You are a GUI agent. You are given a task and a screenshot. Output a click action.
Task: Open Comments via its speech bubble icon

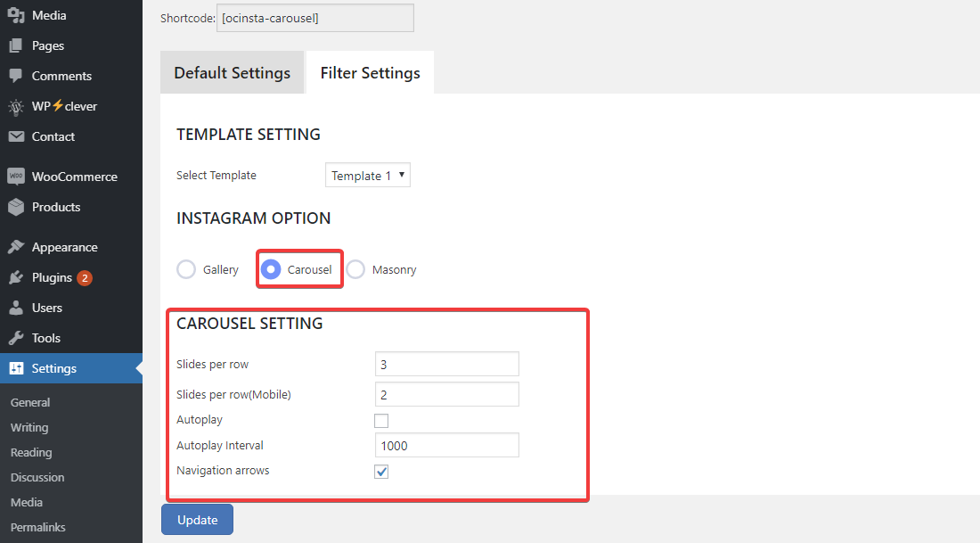point(16,76)
